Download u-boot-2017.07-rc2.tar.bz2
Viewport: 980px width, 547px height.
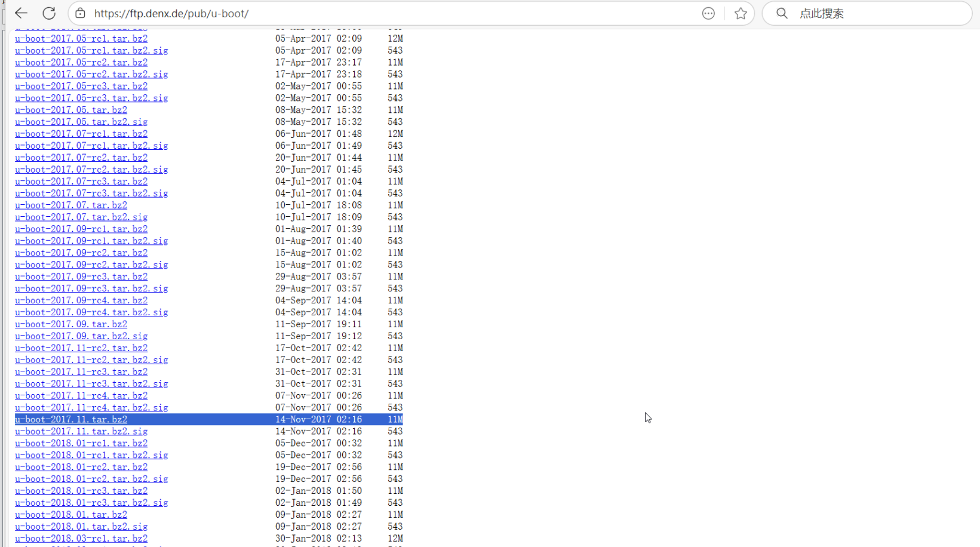(x=81, y=158)
